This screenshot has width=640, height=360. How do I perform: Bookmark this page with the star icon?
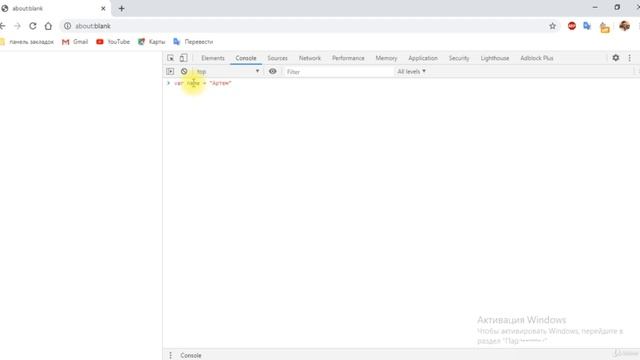pyautogui.click(x=552, y=26)
